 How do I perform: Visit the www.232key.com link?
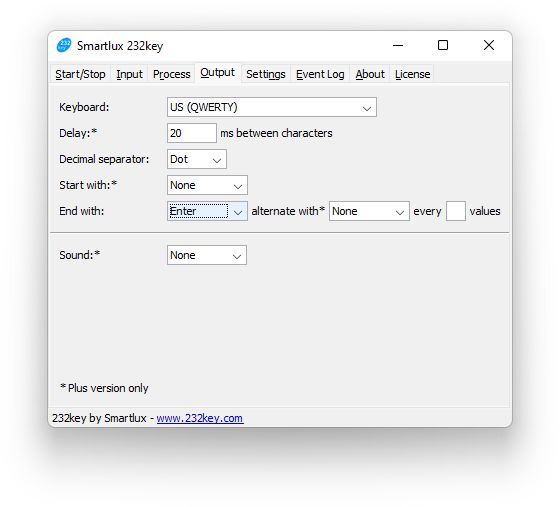pyautogui.click(x=200, y=418)
